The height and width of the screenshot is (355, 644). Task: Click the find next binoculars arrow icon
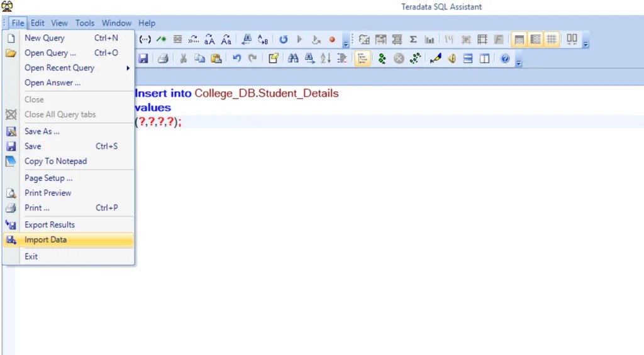pyautogui.click(x=309, y=58)
